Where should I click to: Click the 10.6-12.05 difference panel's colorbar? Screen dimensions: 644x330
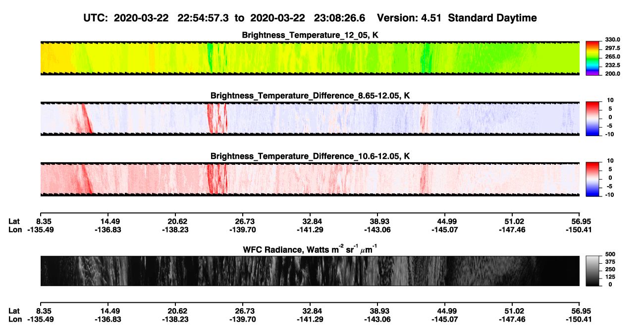click(593, 180)
